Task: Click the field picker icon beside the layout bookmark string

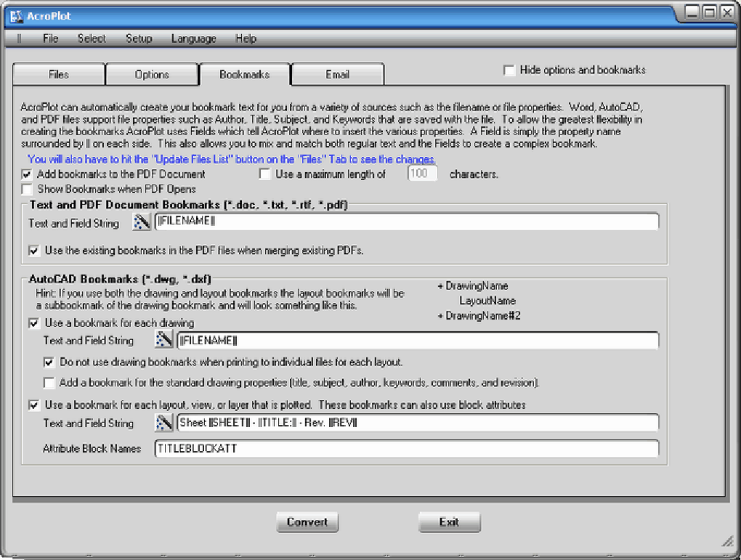Action: click(163, 422)
